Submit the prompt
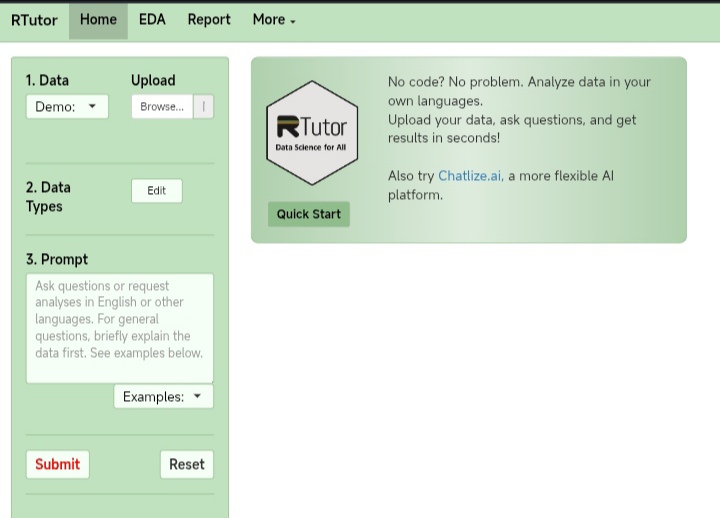The width and height of the screenshot is (720, 518). (57, 464)
